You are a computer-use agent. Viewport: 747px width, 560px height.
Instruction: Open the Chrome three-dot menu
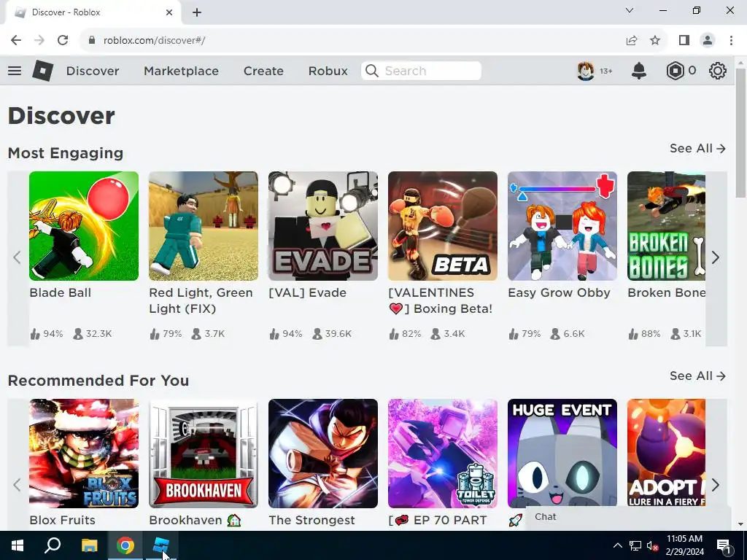731,41
